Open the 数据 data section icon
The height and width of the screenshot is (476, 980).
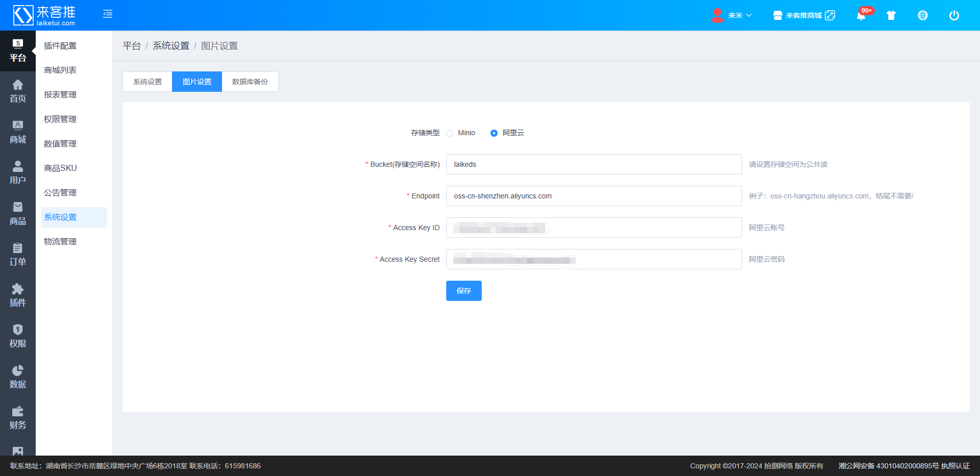[18, 377]
